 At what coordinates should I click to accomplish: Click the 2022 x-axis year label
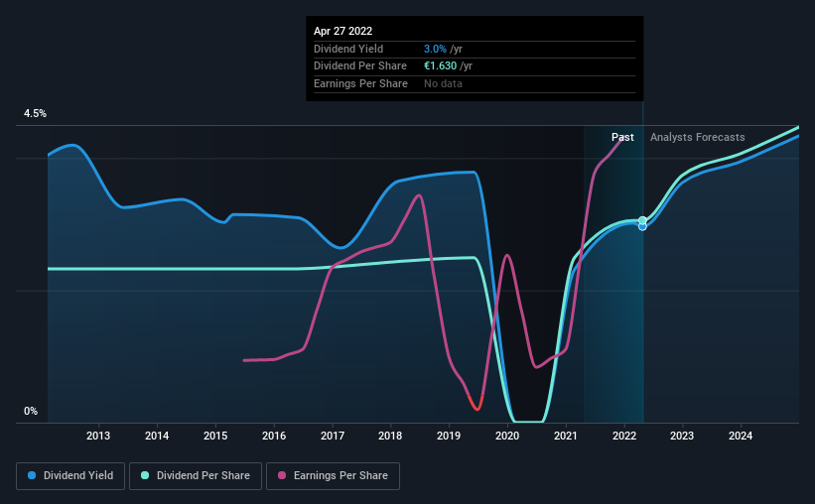tap(624, 436)
